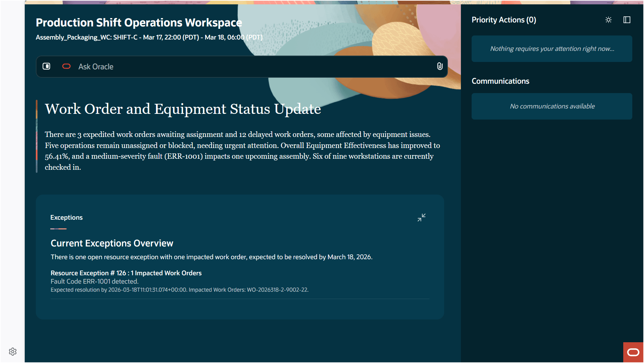
Task: Collapse the Exceptions card with the arrows icon
Action: click(x=421, y=217)
